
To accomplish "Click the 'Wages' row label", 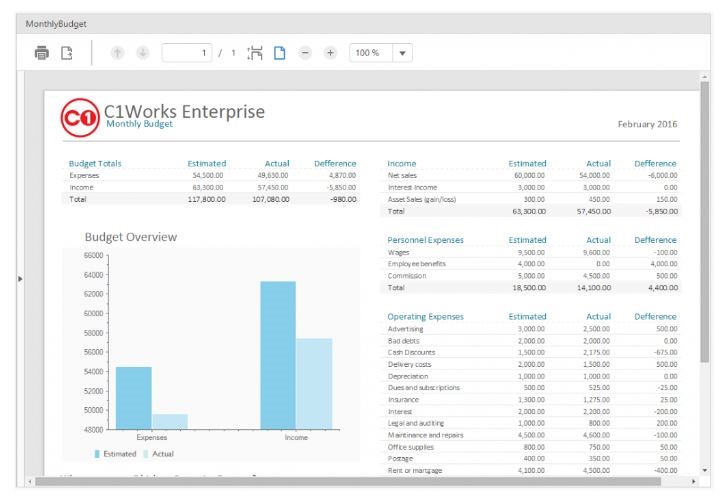I will click(x=398, y=253).
